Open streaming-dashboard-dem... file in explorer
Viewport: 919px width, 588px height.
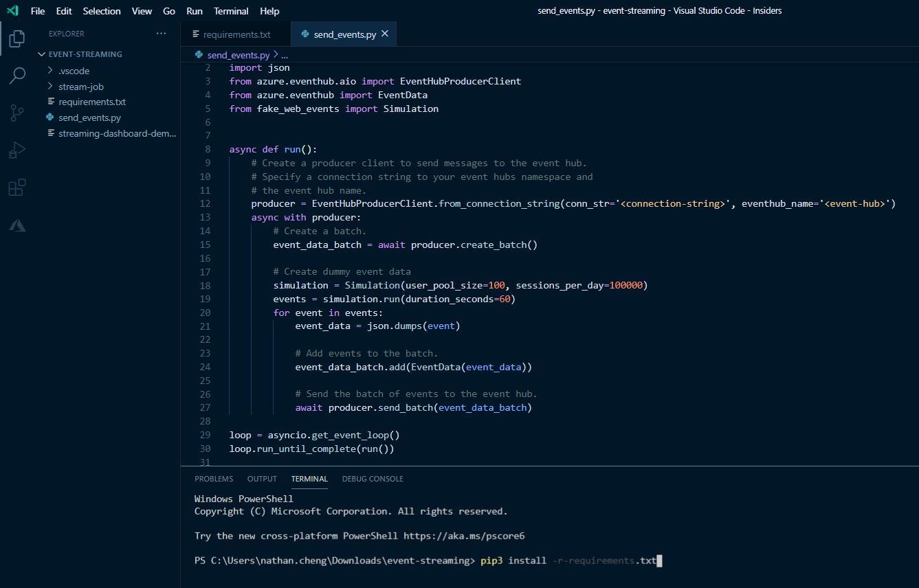coord(117,133)
